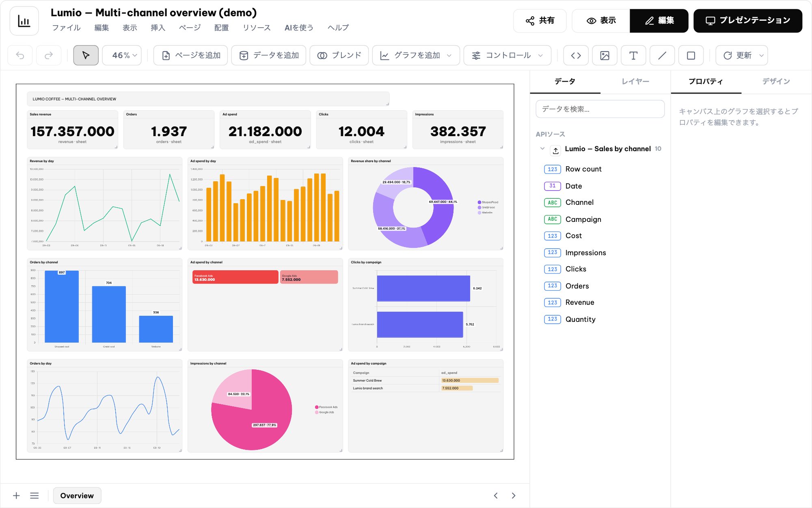812x508 pixels.
Task: Click the undo arrow icon
Action: click(20, 55)
